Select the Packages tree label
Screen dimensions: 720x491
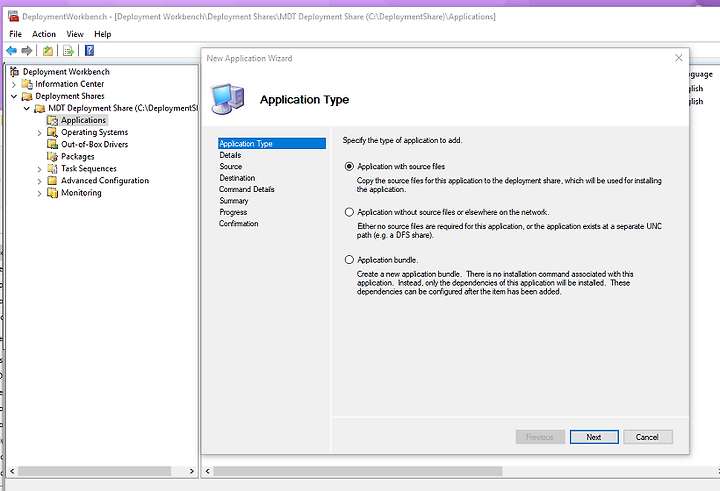[78, 157]
